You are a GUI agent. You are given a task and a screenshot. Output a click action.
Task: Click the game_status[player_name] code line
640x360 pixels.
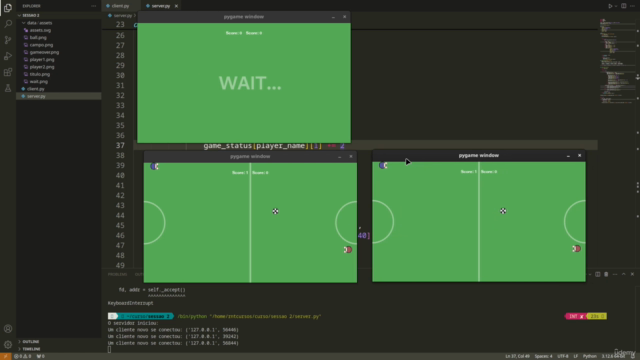coord(274,146)
